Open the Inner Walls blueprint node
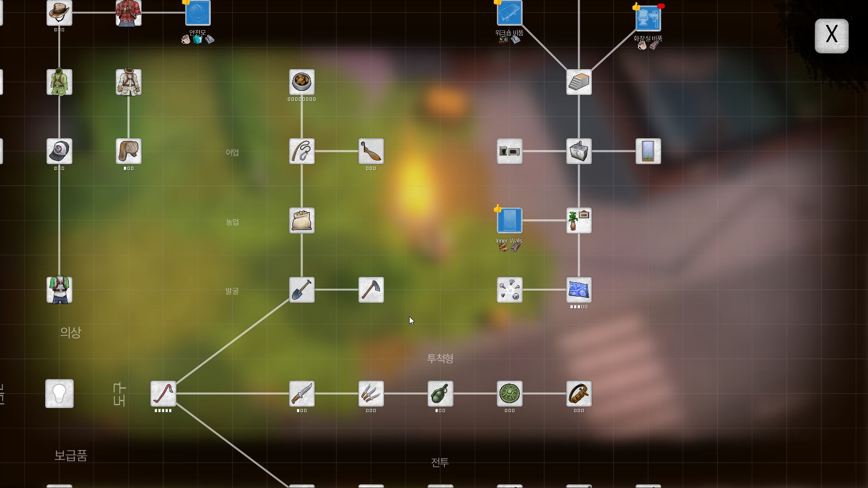 point(509,221)
